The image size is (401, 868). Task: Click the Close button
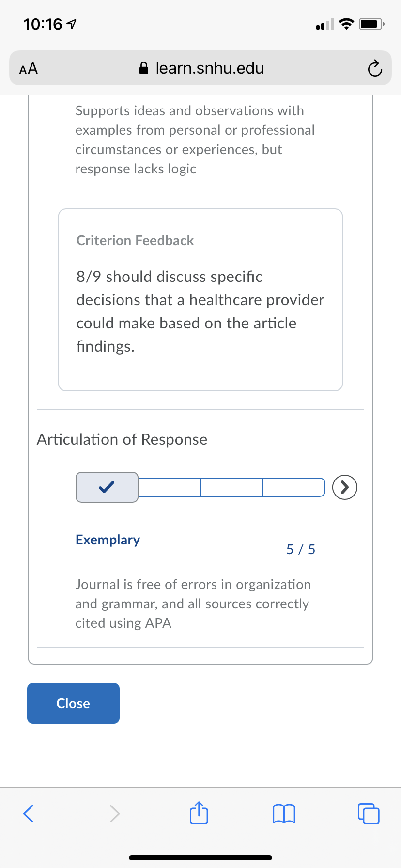[73, 703]
